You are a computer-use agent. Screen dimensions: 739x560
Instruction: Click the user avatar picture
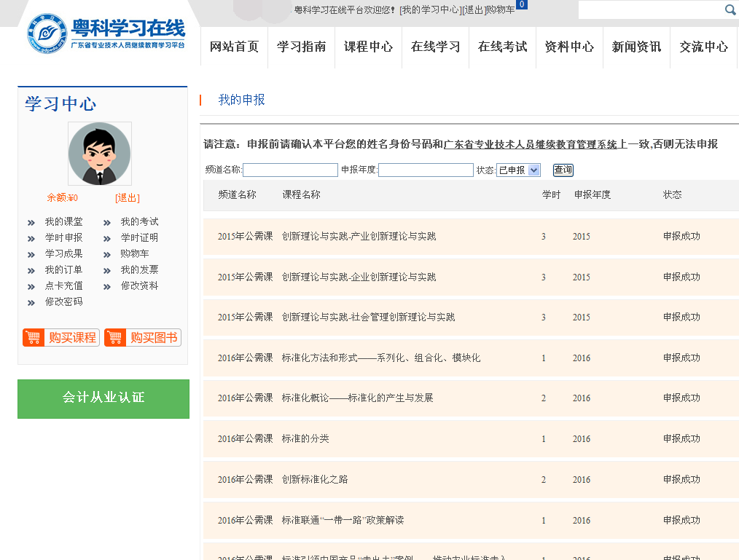[x=100, y=154]
